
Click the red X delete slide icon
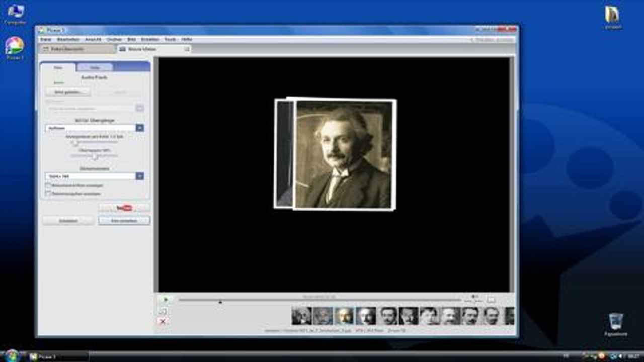pos(163,321)
